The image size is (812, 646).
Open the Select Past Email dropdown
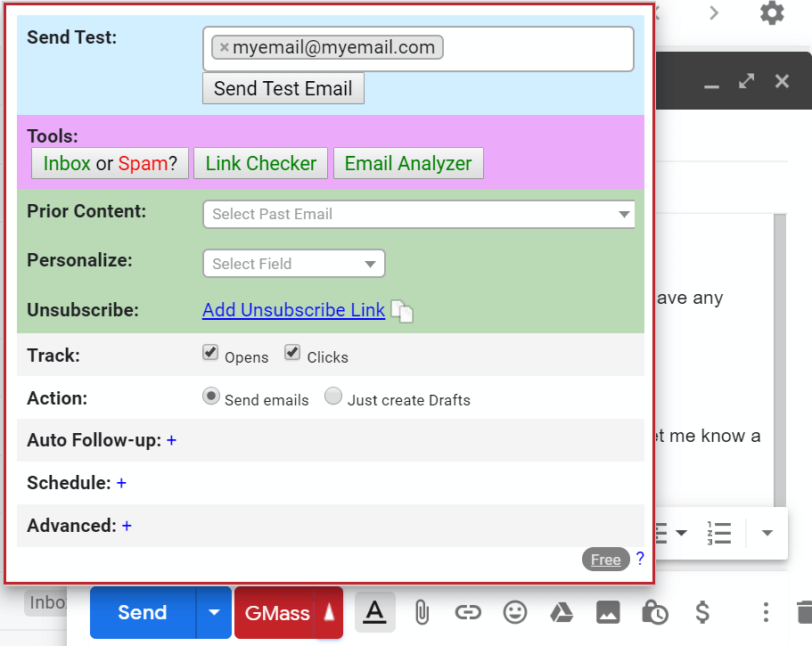(419, 215)
